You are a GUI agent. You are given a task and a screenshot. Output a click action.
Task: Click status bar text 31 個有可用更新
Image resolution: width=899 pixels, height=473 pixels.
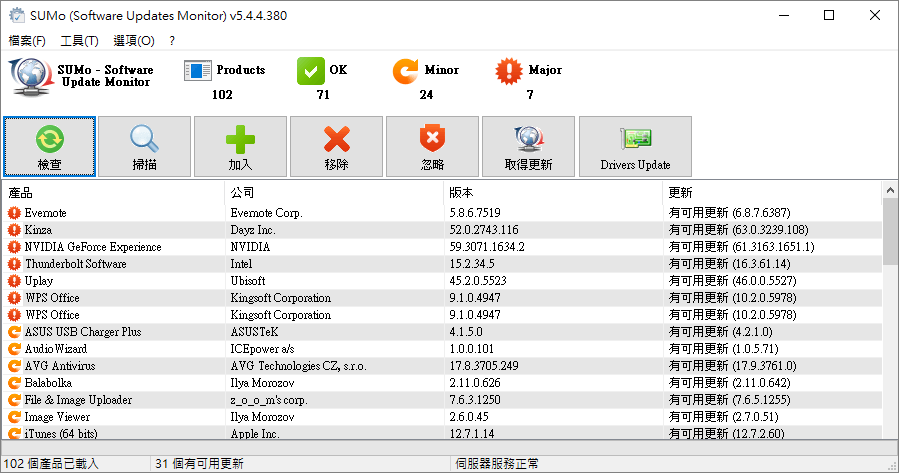point(200,463)
